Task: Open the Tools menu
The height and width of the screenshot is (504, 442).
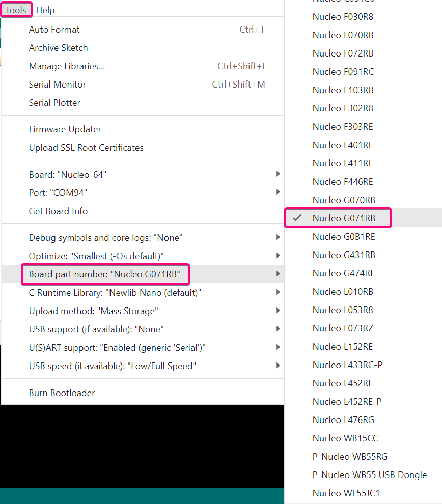Action: click(x=16, y=10)
